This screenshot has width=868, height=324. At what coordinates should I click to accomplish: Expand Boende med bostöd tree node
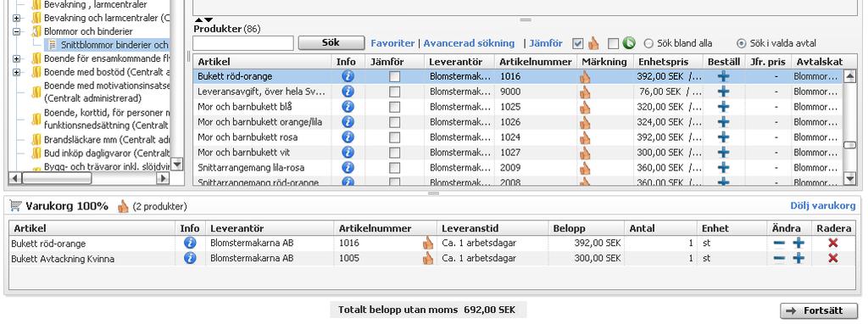(x=17, y=72)
